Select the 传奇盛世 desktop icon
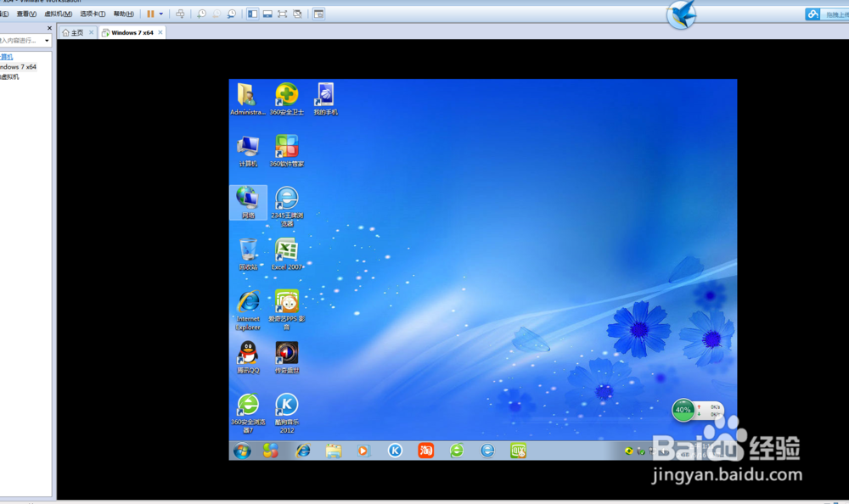 pos(286,357)
